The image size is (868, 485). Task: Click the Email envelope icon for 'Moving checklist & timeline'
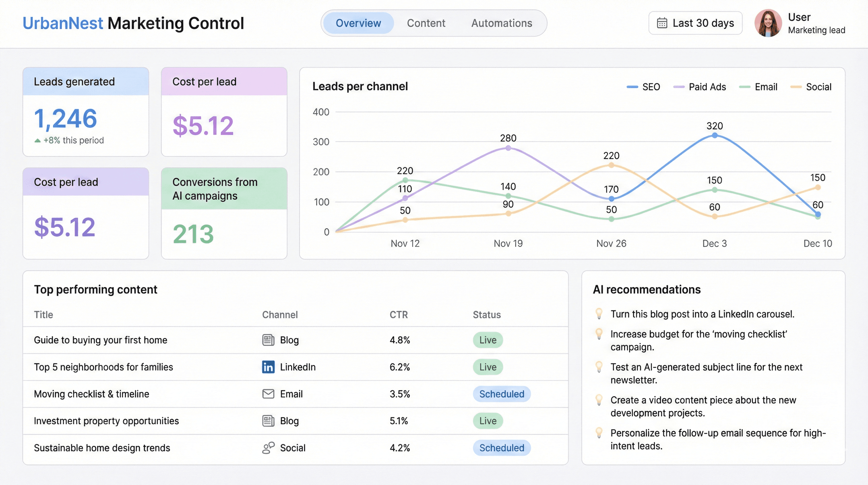[268, 394]
